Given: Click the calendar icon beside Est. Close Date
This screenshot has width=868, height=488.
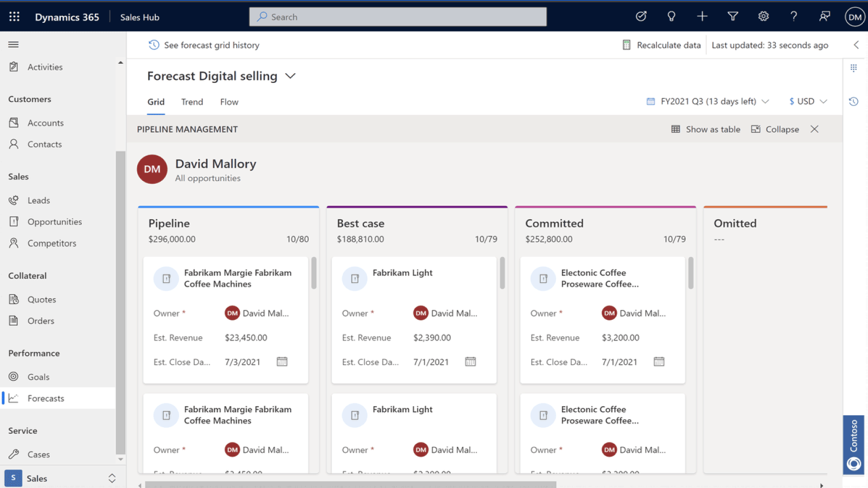Looking at the screenshot, I should (282, 362).
